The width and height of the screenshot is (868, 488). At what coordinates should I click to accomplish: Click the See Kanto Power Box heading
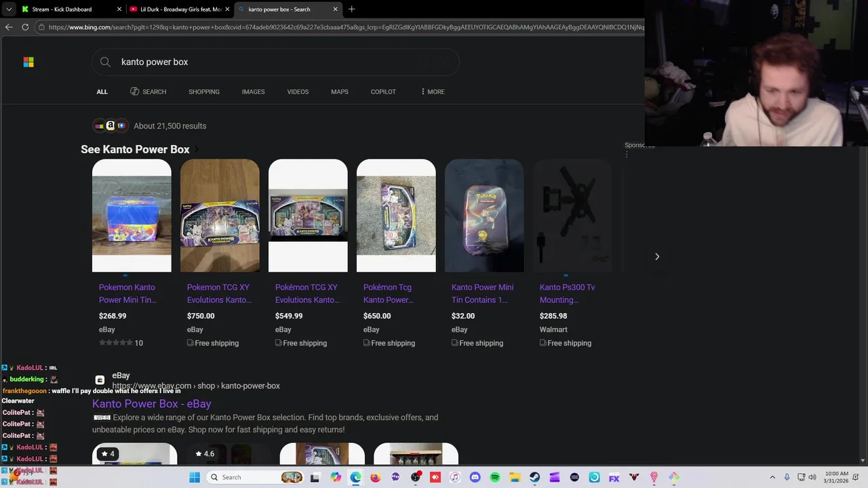(135, 149)
